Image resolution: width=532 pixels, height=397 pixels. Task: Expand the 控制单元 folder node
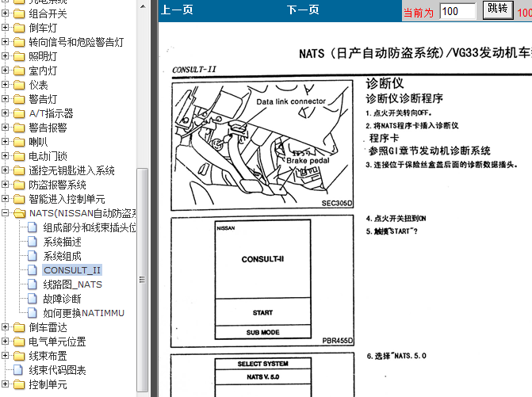5,384
